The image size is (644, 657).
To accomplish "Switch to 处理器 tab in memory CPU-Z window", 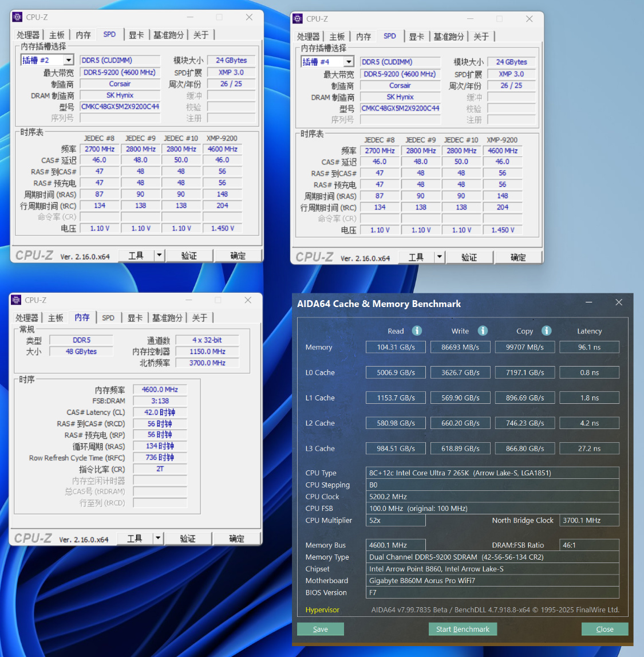I will pyautogui.click(x=27, y=317).
